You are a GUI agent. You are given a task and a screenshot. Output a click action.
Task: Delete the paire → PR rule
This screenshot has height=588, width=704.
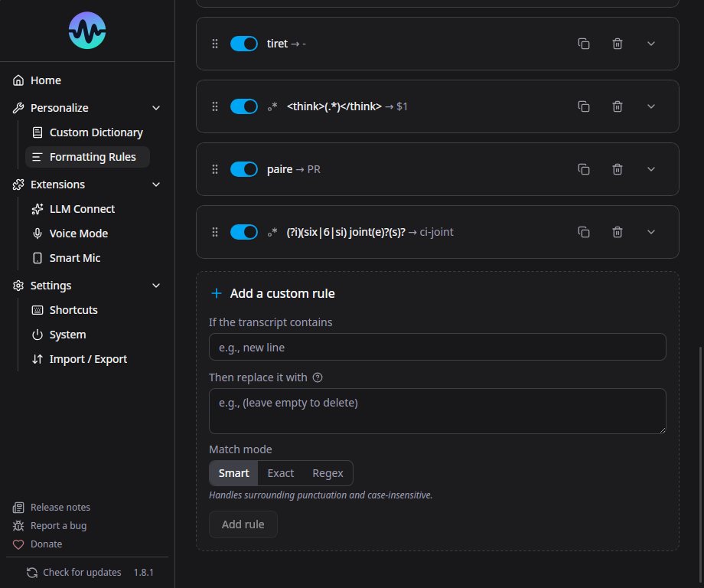pos(618,169)
